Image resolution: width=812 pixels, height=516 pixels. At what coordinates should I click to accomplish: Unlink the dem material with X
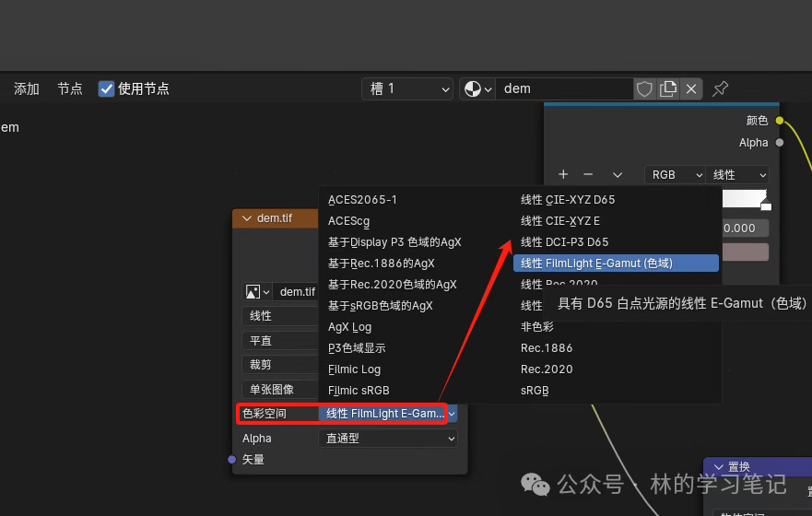point(691,88)
